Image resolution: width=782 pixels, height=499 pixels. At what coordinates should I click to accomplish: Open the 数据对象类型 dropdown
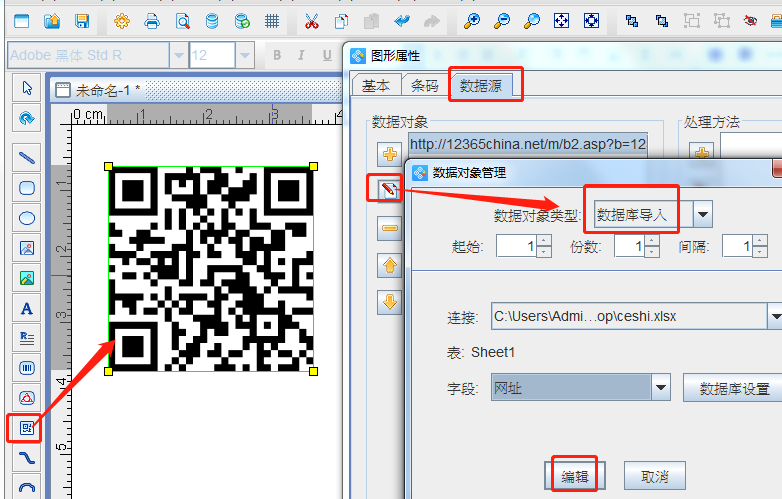[703, 213]
